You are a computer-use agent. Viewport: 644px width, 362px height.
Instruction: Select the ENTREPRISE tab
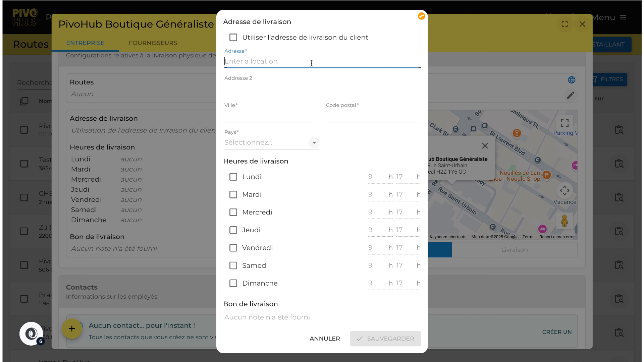point(85,43)
